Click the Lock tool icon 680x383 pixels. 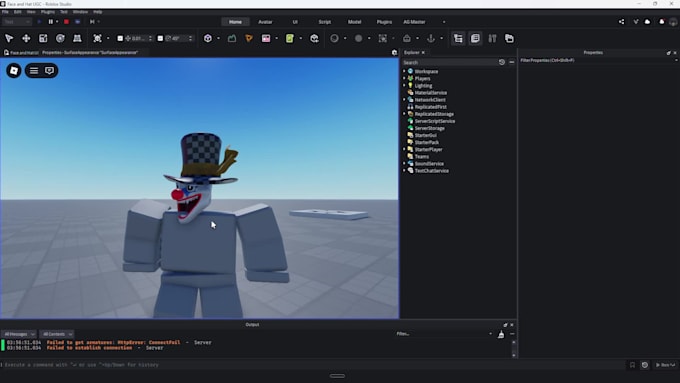[x=407, y=39]
